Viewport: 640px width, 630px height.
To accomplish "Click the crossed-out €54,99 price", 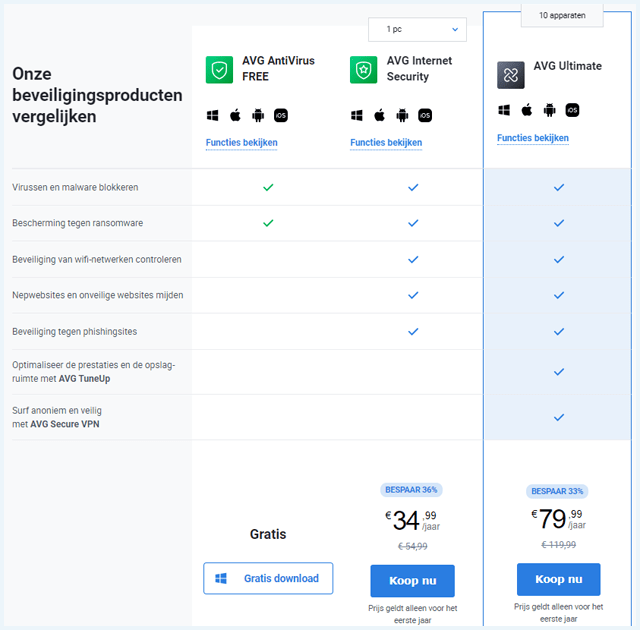I will click(413, 546).
